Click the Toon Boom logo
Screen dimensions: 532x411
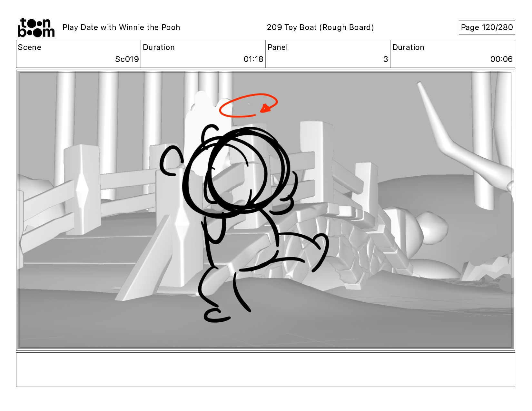pyautogui.click(x=36, y=27)
